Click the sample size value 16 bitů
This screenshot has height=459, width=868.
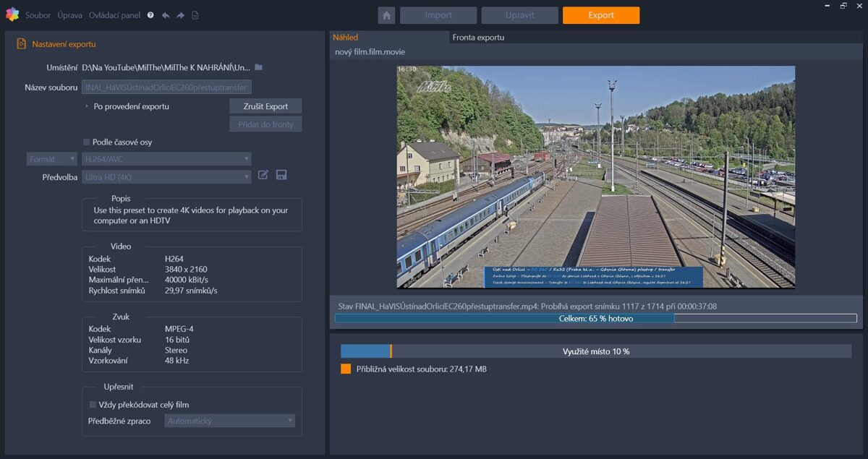[x=177, y=340]
